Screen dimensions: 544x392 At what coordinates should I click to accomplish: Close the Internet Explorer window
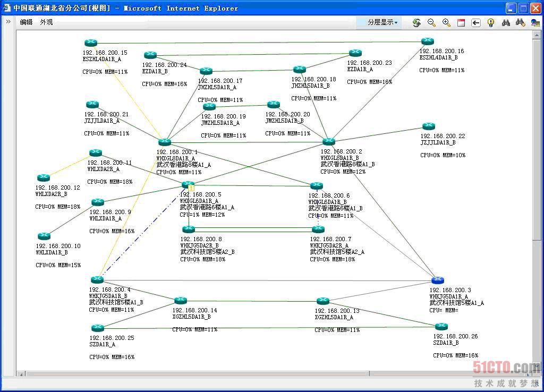pos(535,8)
